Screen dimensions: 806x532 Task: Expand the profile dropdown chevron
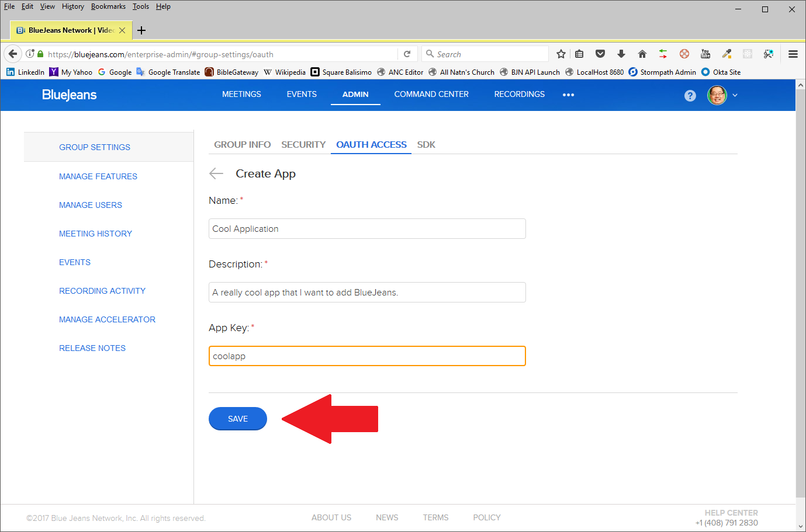[x=735, y=95]
